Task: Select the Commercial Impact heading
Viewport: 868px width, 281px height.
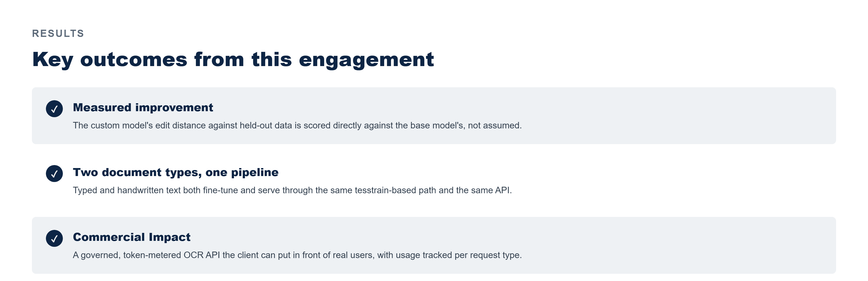Action: point(132,237)
